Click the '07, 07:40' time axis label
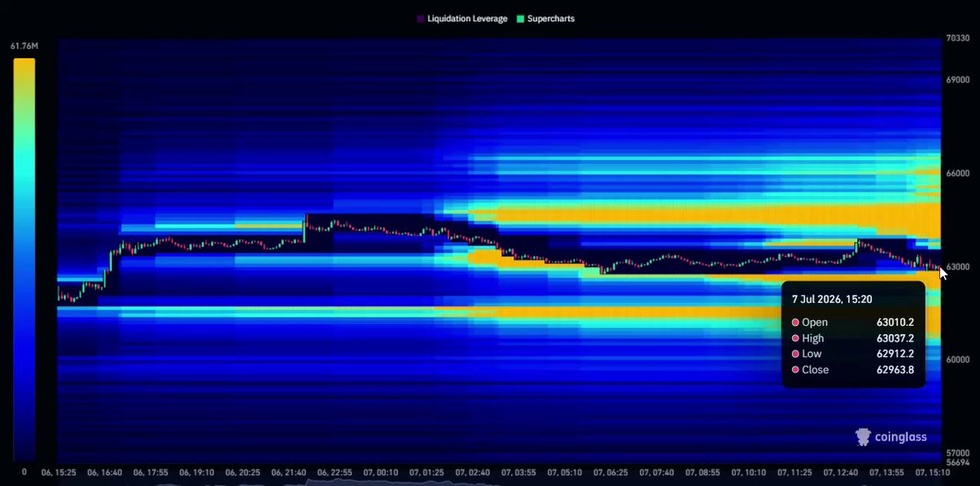The image size is (980, 486). 657,472
